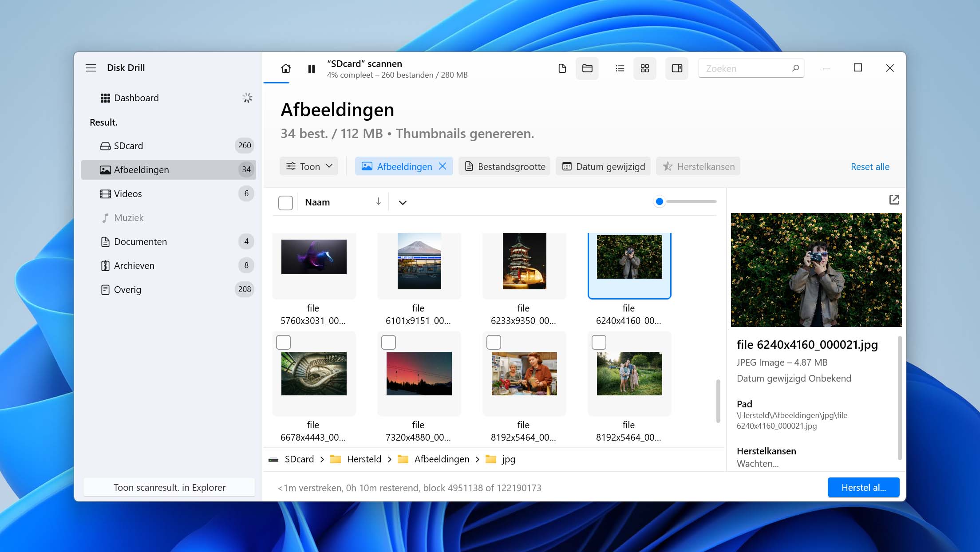Open the Bestandsgrootte filter
Viewport: 980px width, 552px height.
coord(505,166)
